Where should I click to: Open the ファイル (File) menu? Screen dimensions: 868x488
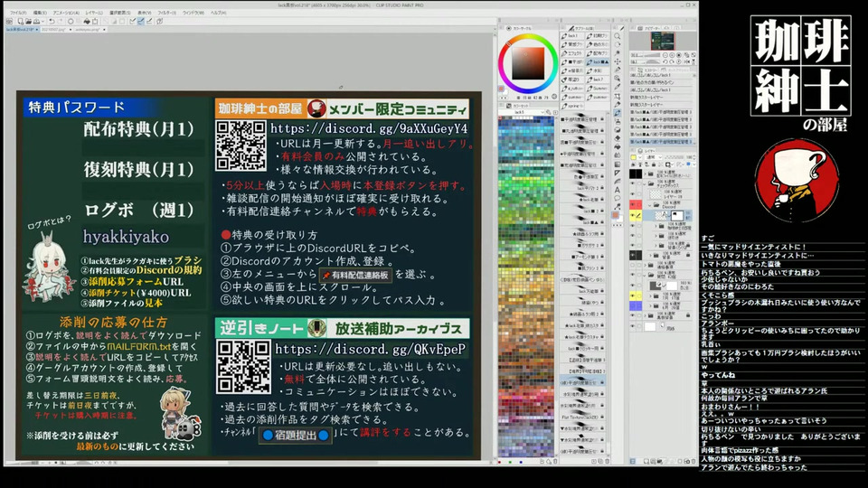pyautogui.click(x=18, y=13)
